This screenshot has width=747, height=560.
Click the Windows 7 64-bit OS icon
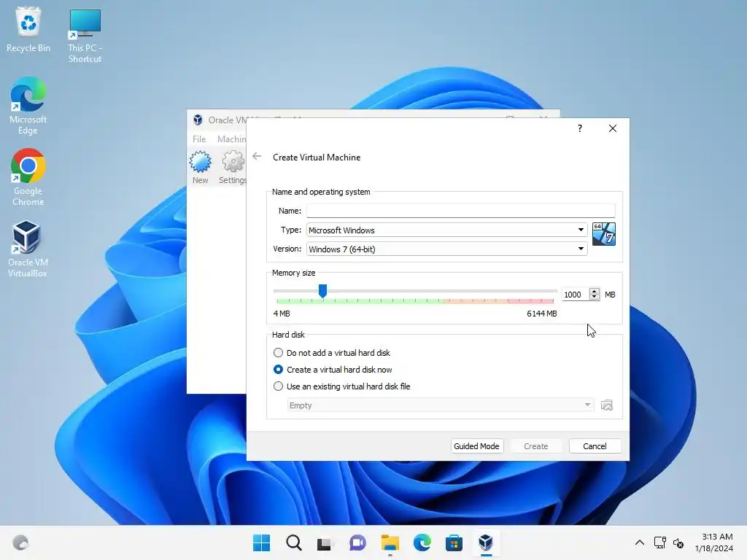click(x=603, y=234)
